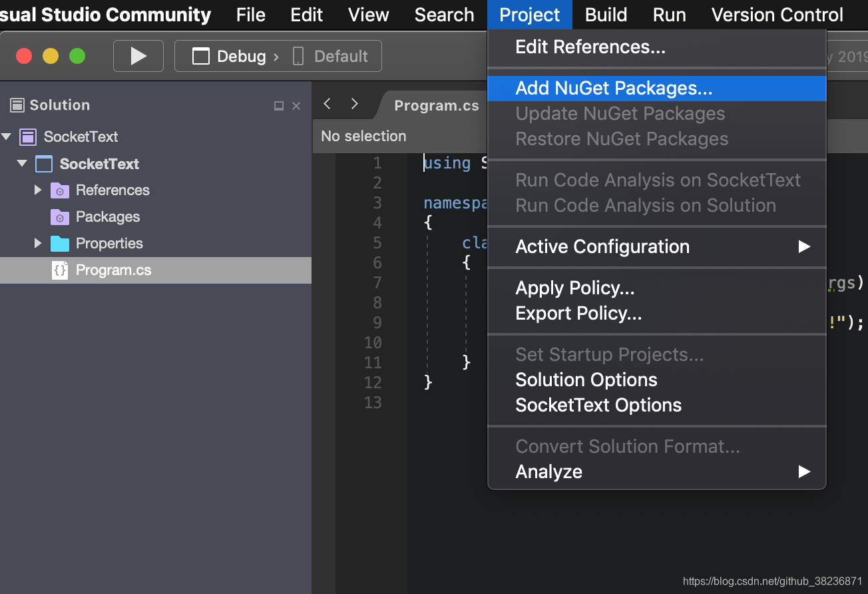Select the Debug configuration selector

(228, 57)
